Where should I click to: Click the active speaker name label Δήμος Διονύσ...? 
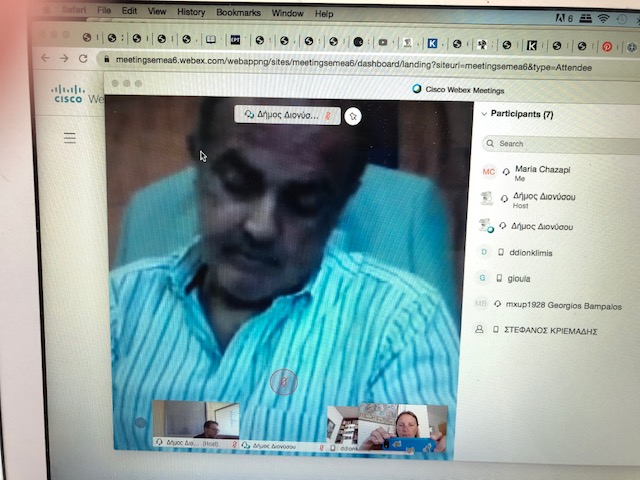point(287,115)
